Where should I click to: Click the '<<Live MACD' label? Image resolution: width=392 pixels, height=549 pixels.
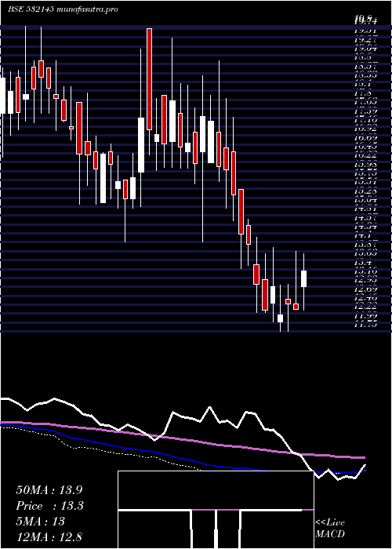coord(330,529)
